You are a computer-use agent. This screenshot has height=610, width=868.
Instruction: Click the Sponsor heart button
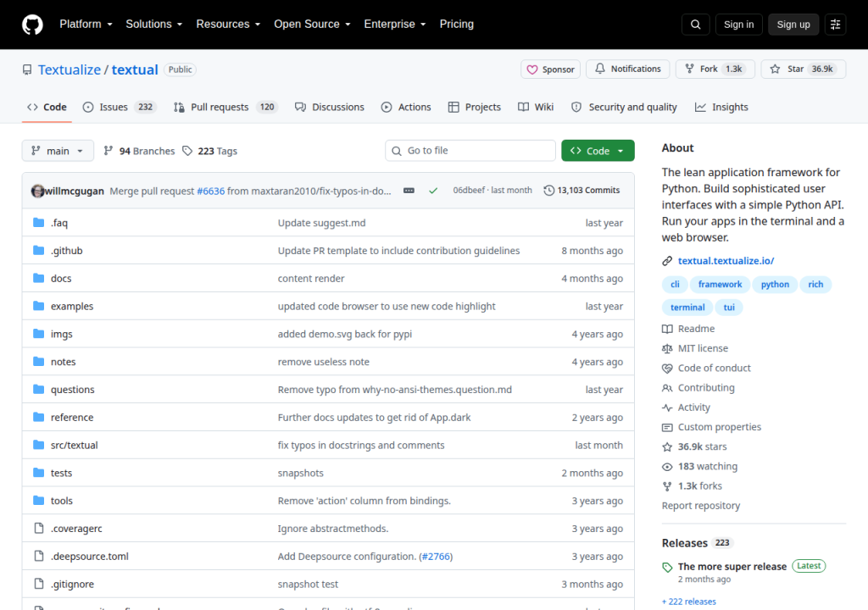tap(550, 69)
